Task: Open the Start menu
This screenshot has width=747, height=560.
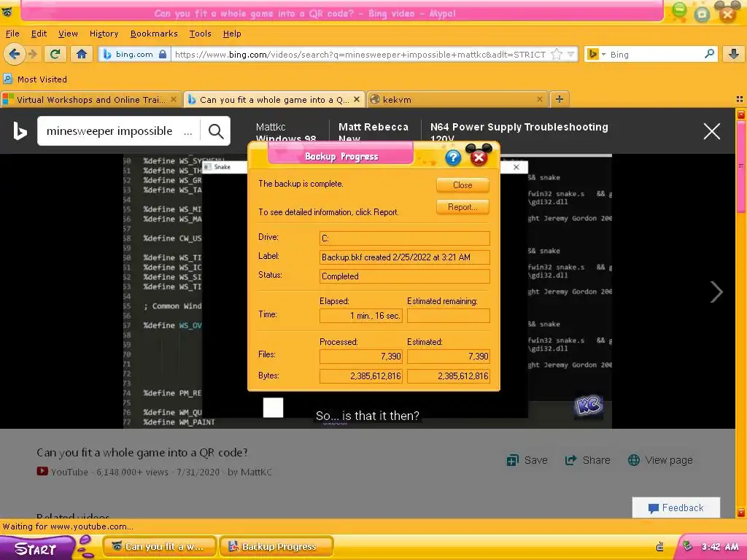Action: coord(36,548)
